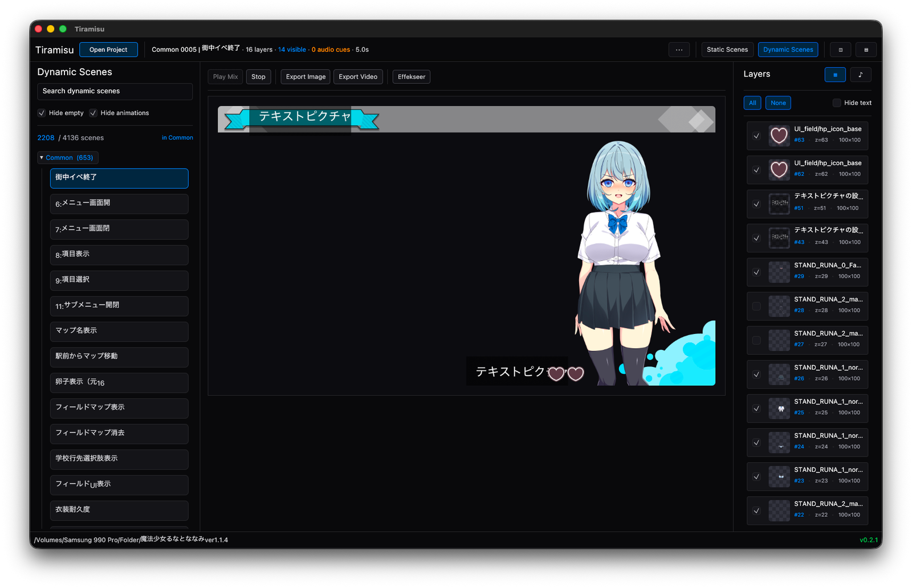Switch Layers panel to audio cues view

click(861, 74)
